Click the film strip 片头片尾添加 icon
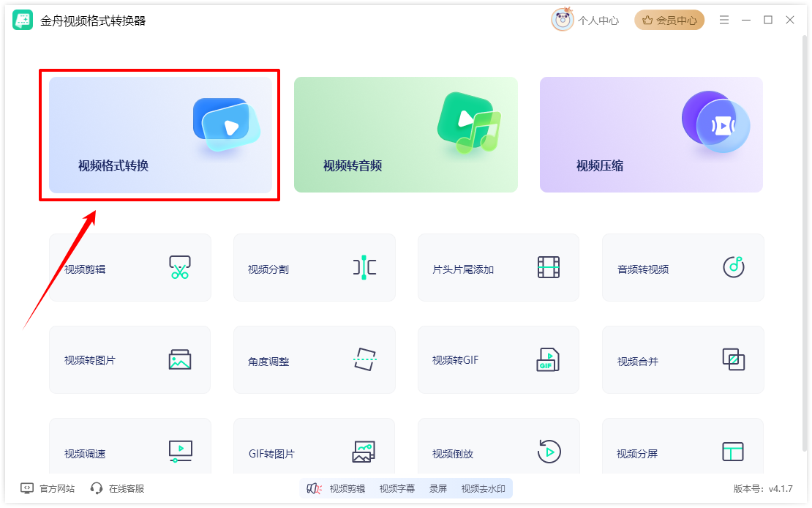This screenshot has height=508, width=812. tap(549, 267)
